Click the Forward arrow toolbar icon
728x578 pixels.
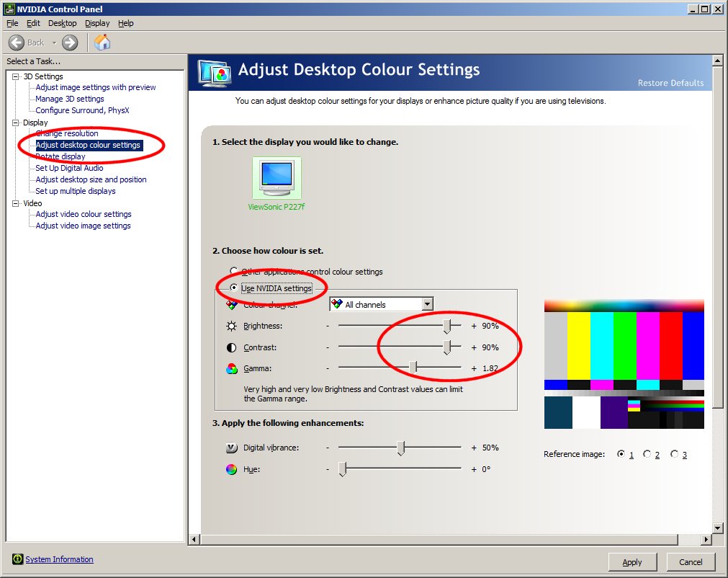click(70, 43)
